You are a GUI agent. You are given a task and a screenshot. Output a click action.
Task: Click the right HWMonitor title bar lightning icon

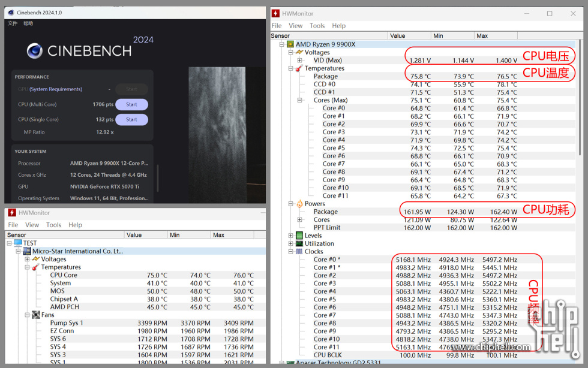point(275,14)
